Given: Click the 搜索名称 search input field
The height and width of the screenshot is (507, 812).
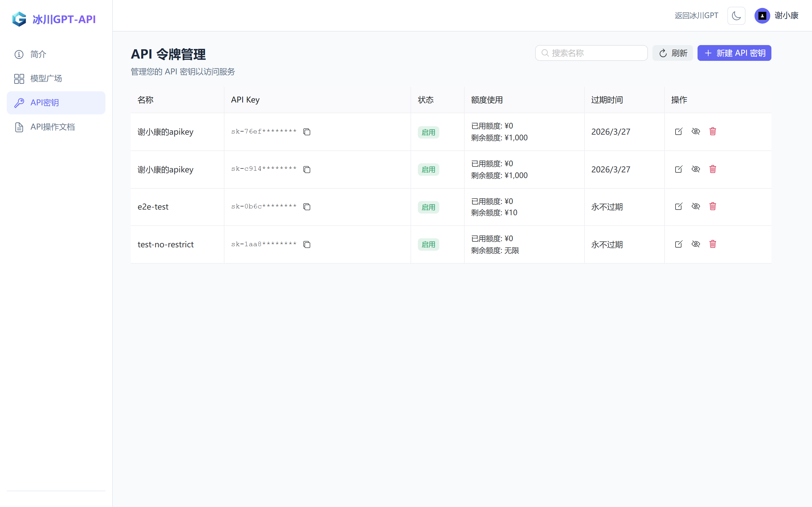Looking at the screenshot, I should pos(591,53).
